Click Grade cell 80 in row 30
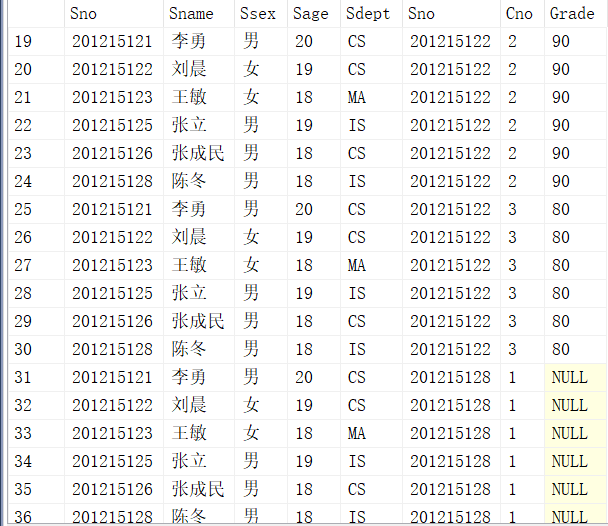The width and height of the screenshot is (608, 526). [576, 349]
